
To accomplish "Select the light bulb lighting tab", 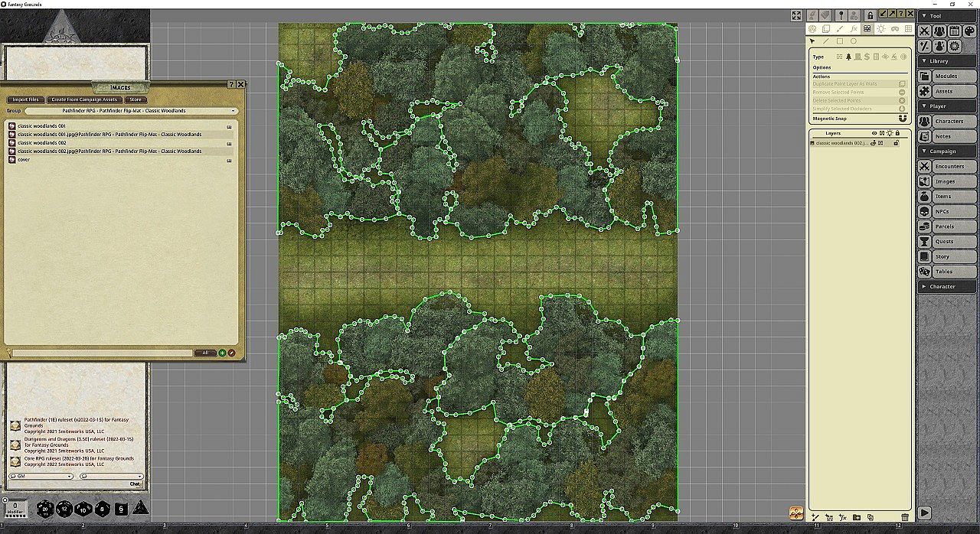I will click(x=880, y=29).
